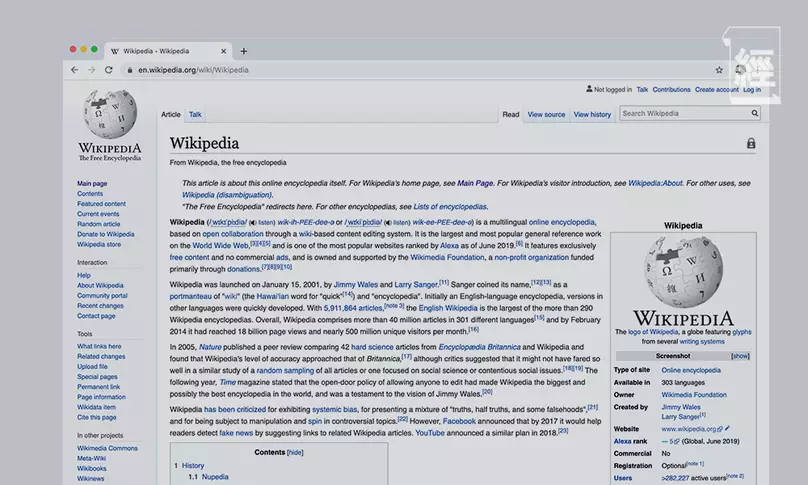Open the top-right user Talk link
The image size is (808, 485).
pos(642,90)
